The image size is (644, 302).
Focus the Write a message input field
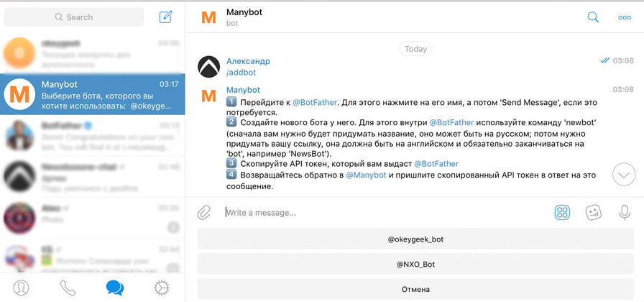(381, 212)
